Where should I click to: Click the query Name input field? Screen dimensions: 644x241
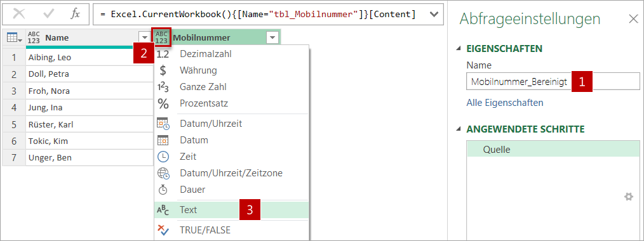[x=553, y=82]
